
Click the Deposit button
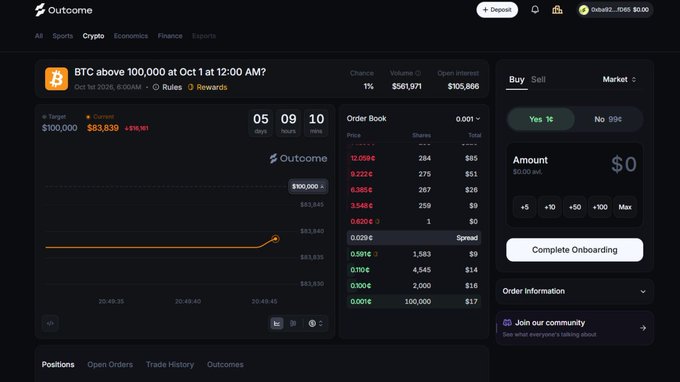coord(497,10)
